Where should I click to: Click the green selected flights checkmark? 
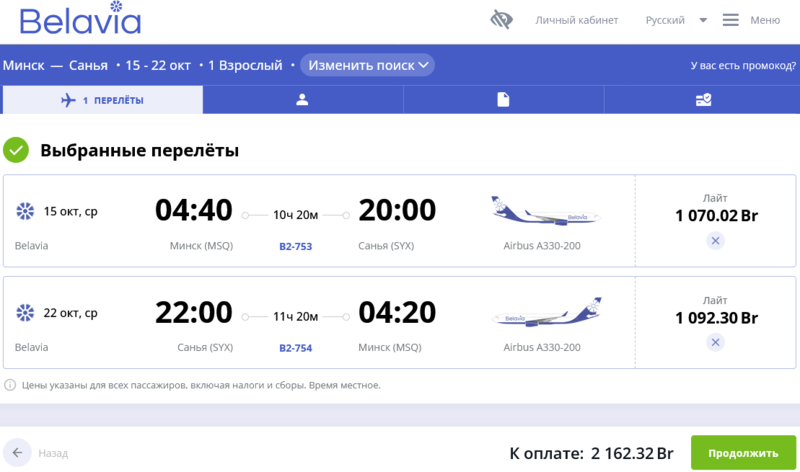click(x=16, y=150)
